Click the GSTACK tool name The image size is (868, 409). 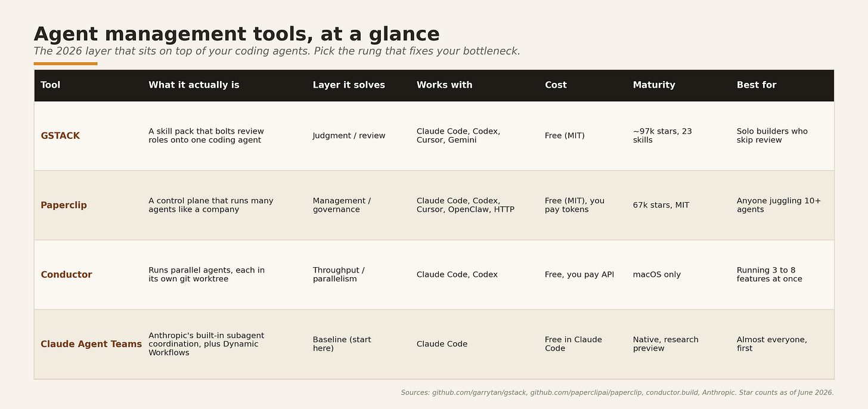pyautogui.click(x=60, y=136)
